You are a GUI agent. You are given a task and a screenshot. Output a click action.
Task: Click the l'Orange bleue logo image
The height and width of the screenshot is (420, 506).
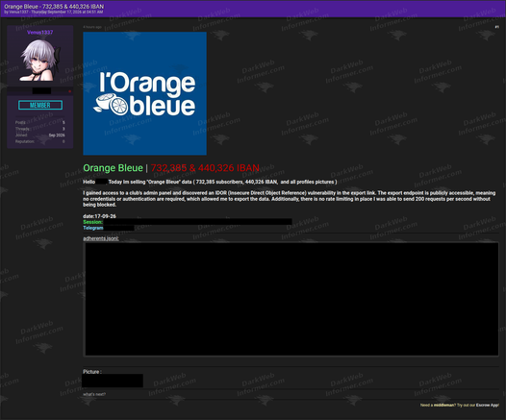(x=144, y=93)
